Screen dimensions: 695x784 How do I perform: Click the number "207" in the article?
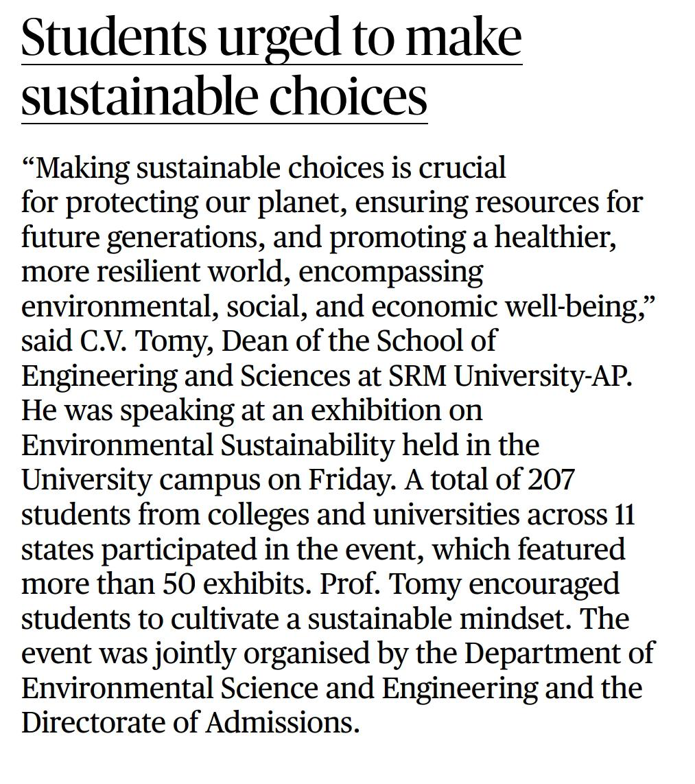[x=550, y=480]
